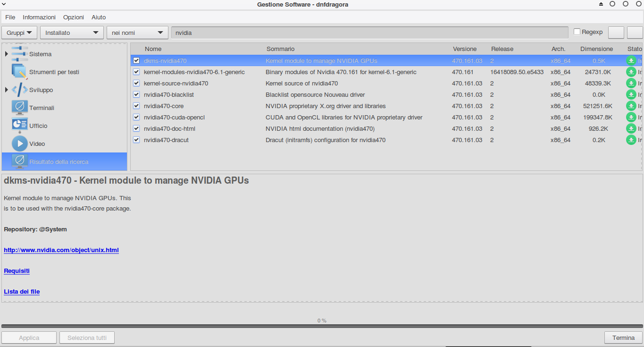Open the 'nei nomi' search scope dropdown
This screenshot has width=644, height=347.
(x=137, y=33)
